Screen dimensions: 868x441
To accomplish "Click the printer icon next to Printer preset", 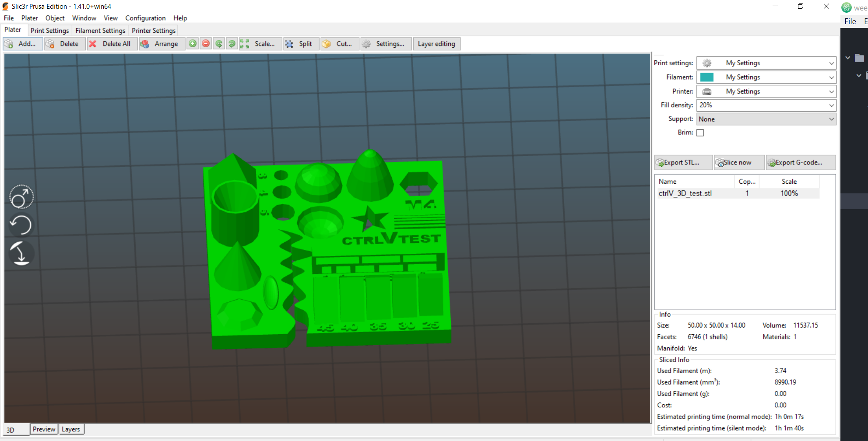I will pyautogui.click(x=707, y=91).
